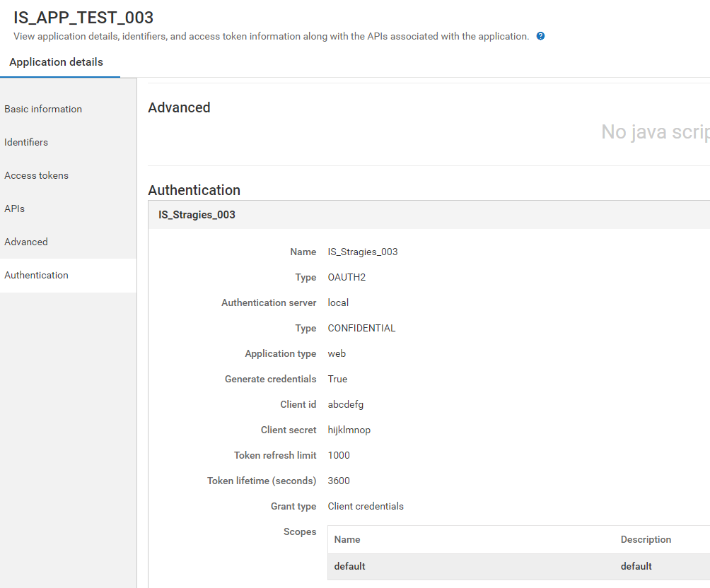The height and width of the screenshot is (588, 710).
Task: Select Access tokens in the left navigation
Action: pos(36,175)
